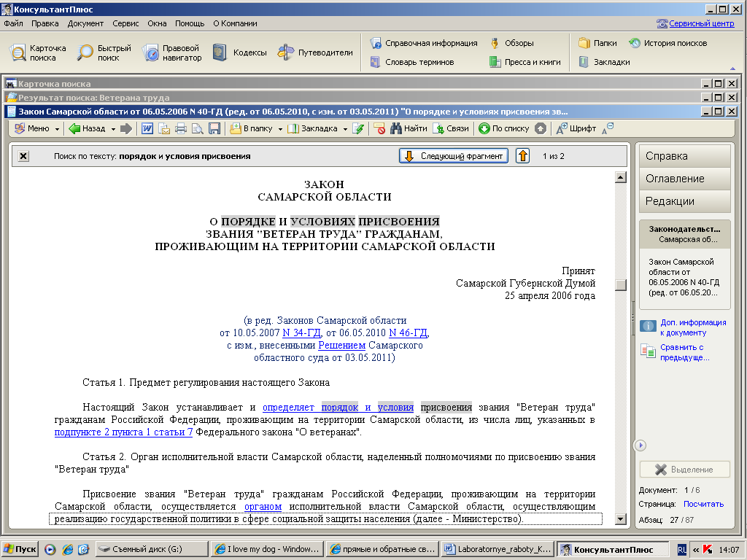Save document with floppy disk icon

coord(214,128)
